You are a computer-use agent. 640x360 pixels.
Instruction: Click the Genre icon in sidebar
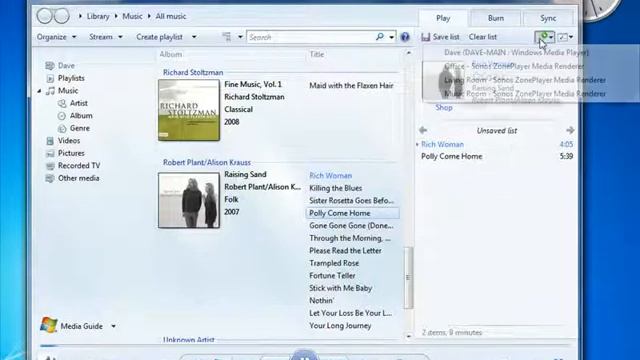coord(62,129)
